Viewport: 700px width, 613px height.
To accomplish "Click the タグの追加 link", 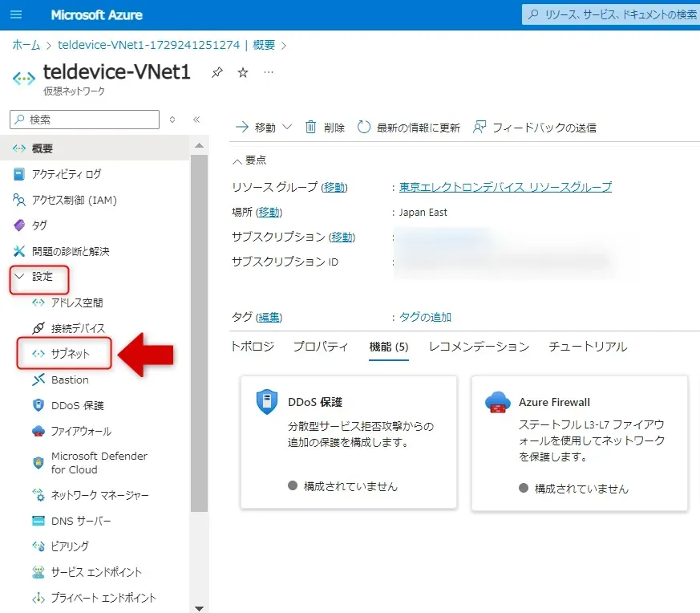I will 425,317.
